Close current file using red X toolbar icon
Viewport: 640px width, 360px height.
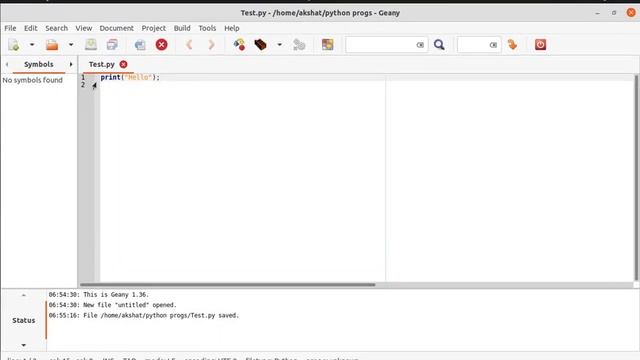[x=162, y=44]
